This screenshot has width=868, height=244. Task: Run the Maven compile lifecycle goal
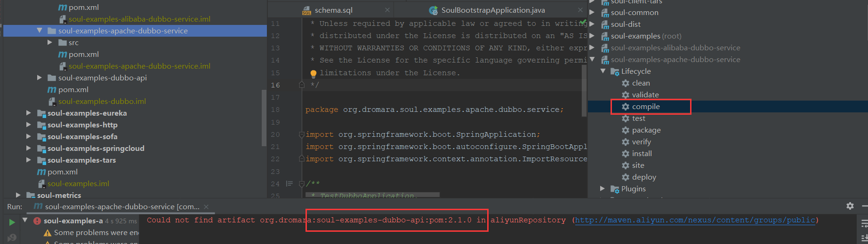click(645, 107)
